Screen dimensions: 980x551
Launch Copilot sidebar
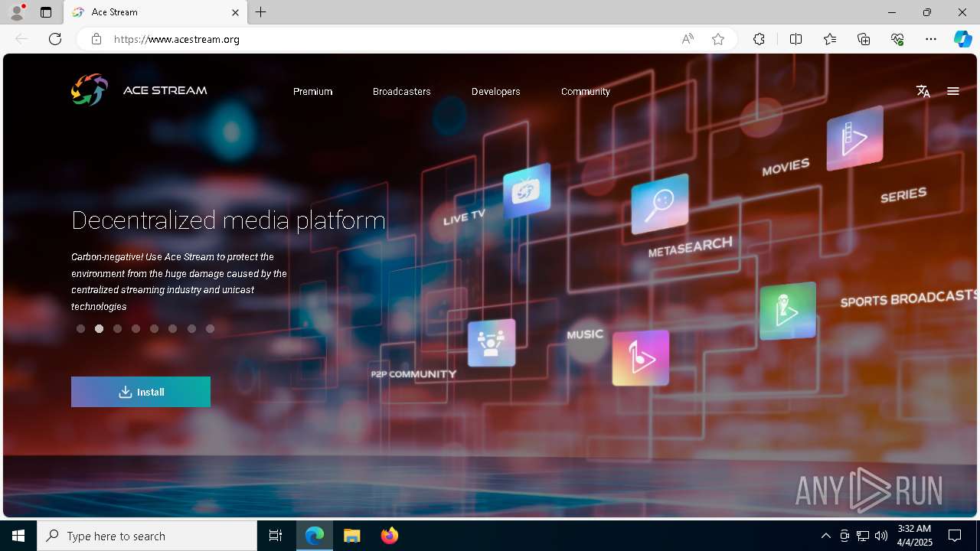click(962, 39)
